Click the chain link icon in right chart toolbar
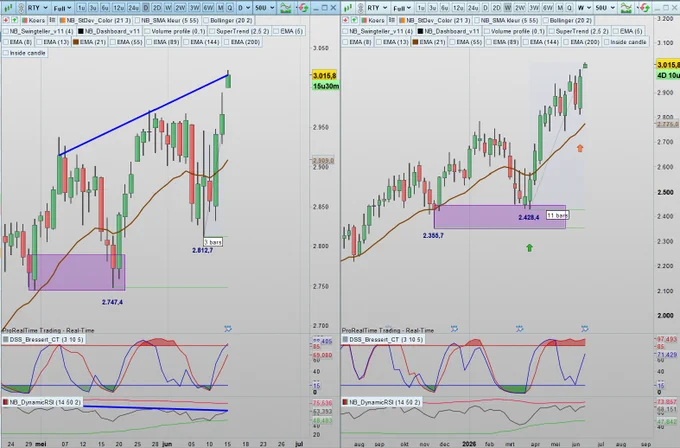Viewport: 680px width, 448px height. pos(361,8)
